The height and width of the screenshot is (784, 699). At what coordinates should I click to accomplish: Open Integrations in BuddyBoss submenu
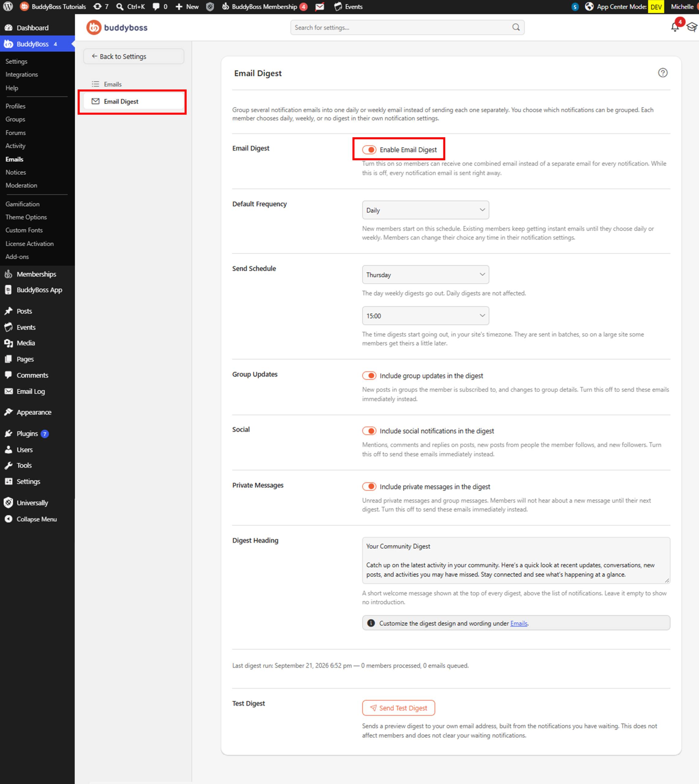[x=21, y=74]
